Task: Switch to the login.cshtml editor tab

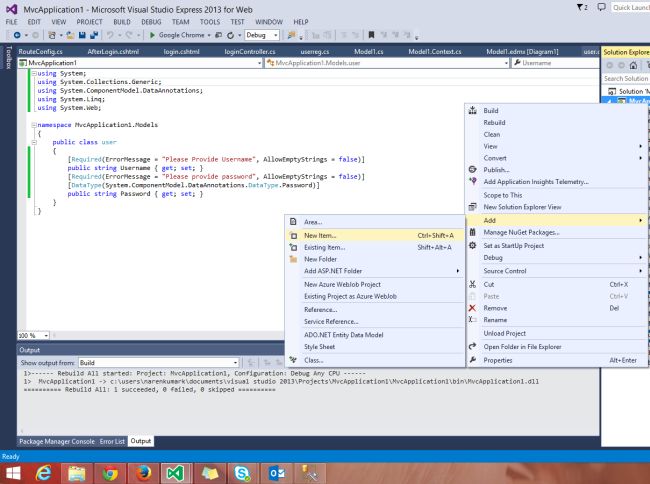Action: tap(182, 51)
